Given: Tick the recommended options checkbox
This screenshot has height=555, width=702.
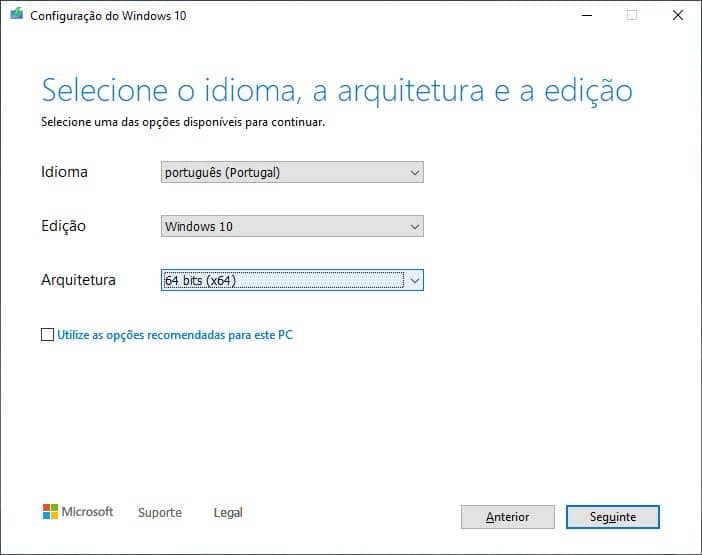Looking at the screenshot, I should coord(47,334).
